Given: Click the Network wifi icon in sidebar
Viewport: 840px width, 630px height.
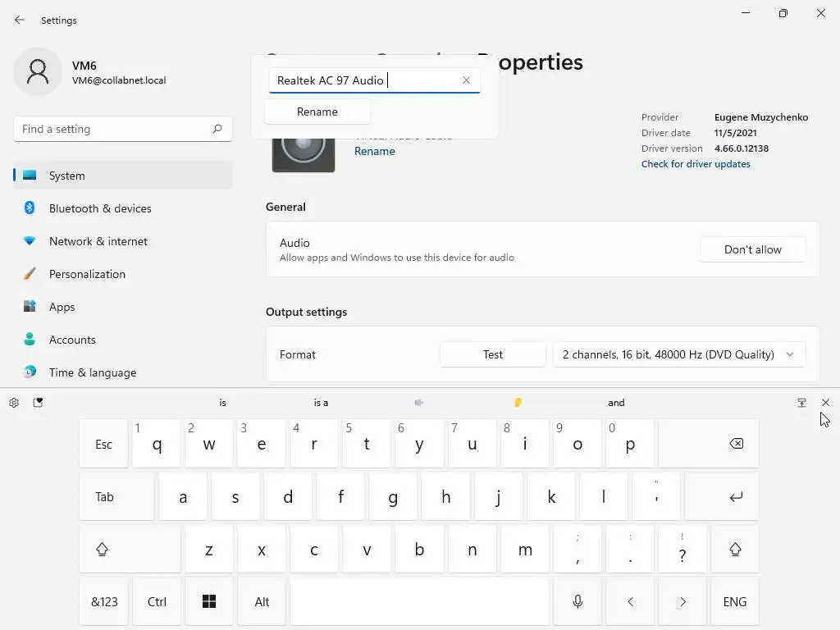Looking at the screenshot, I should 30,241.
